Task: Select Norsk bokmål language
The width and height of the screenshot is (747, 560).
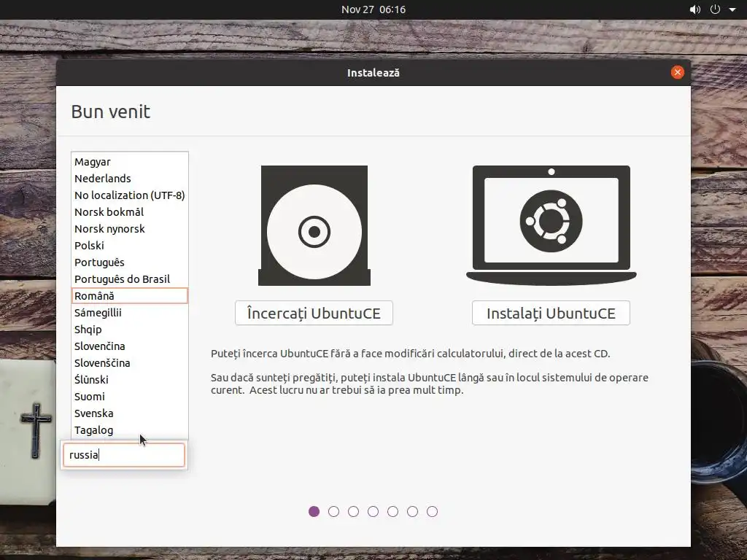Action: click(130, 212)
